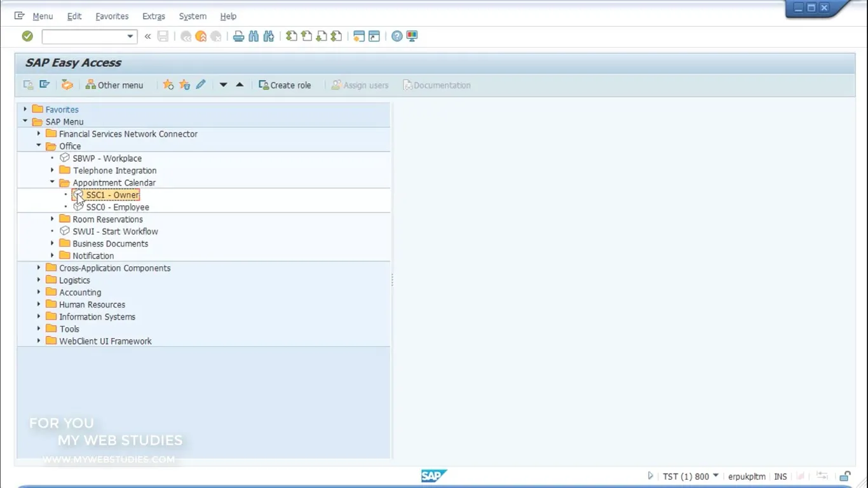
Task: Click the Cancel icon in standard toolbar
Action: [216, 36]
